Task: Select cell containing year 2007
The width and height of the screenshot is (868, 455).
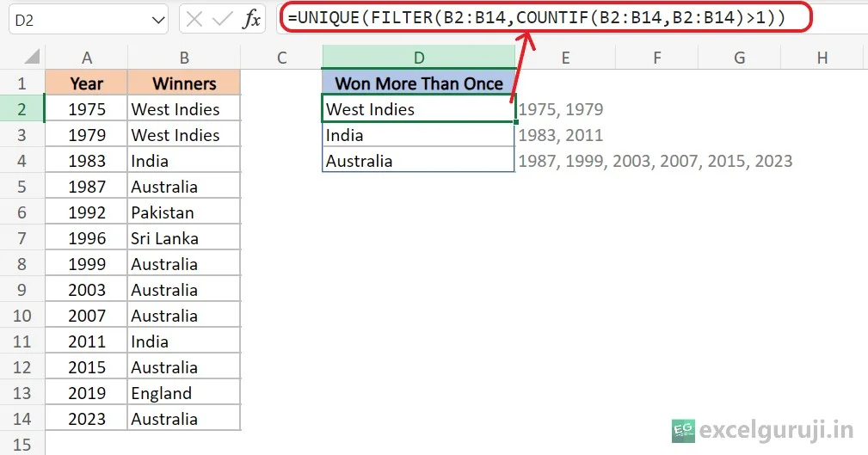Action: click(x=86, y=316)
